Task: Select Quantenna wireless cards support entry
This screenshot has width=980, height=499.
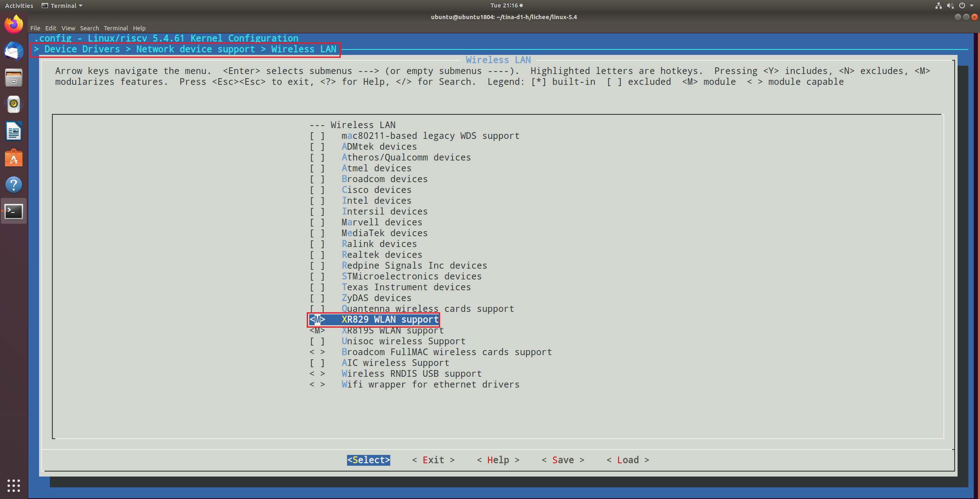Action: pos(428,309)
